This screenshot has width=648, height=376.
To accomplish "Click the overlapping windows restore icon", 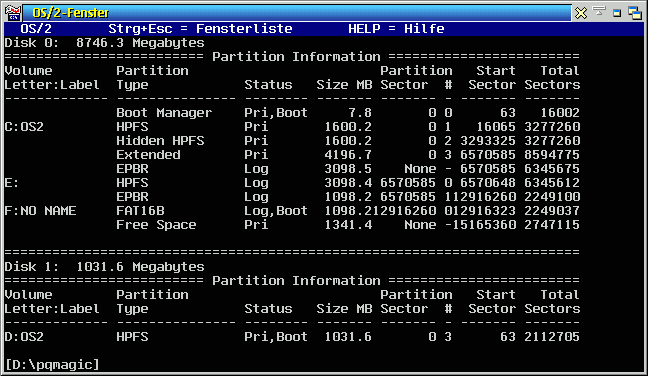I will [x=635, y=13].
